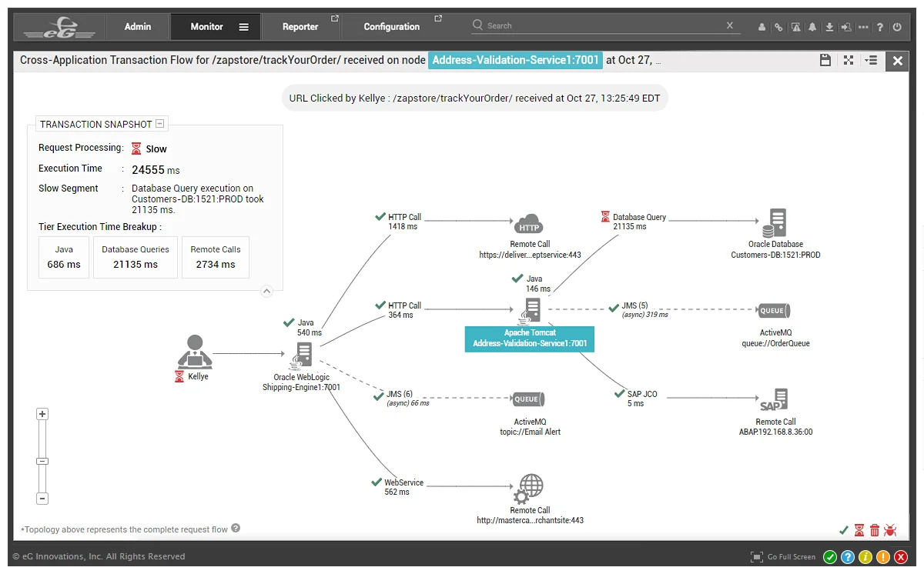The height and width of the screenshot is (574, 924).
Task: Select the Oracle WebLogic Shipping-Engine1 server node
Action: click(301, 355)
